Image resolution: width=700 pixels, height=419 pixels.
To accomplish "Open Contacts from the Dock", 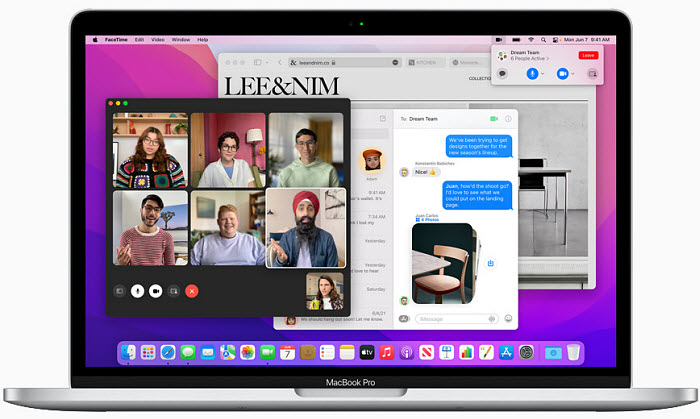I will click(x=307, y=353).
